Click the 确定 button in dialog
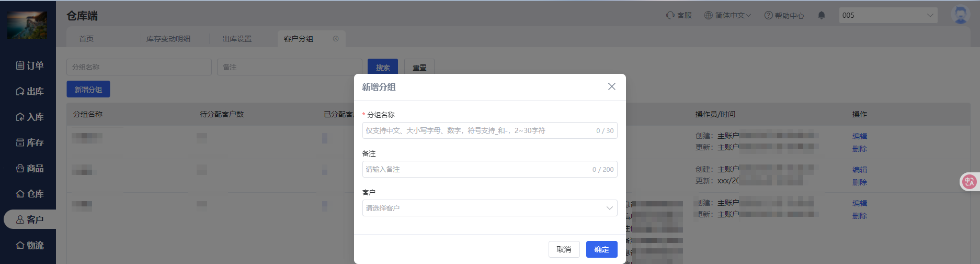The height and width of the screenshot is (264, 980). click(601, 249)
